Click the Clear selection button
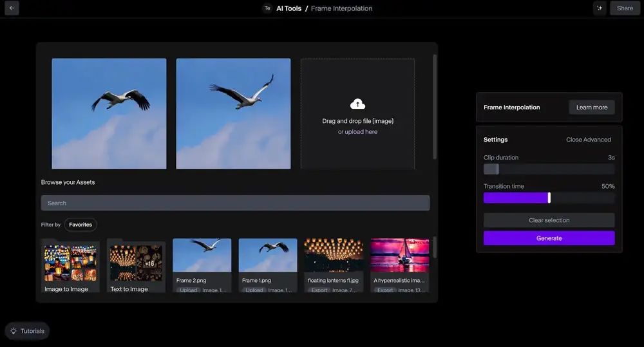The width and height of the screenshot is (644, 347). (549, 220)
